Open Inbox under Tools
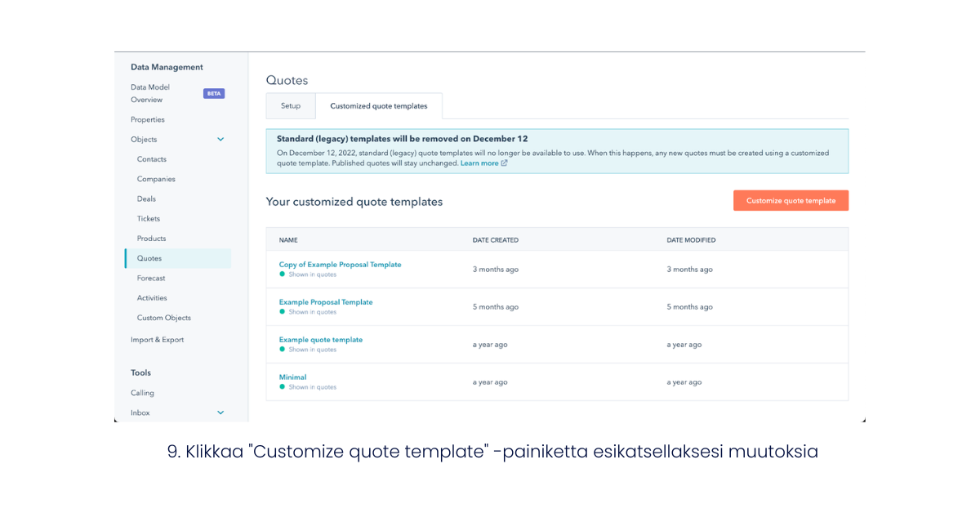This screenshot has height=513, width=980. [140, 413]
